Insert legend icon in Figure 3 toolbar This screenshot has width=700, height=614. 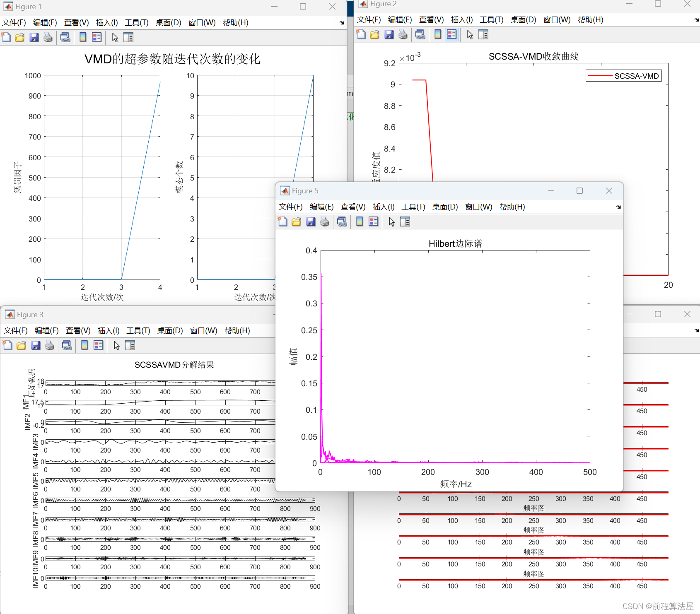[x=99, y=346]
